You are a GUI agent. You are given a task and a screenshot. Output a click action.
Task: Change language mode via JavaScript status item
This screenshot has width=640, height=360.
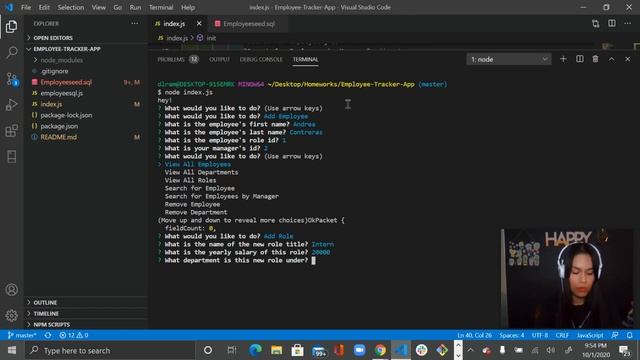[590, 335]
